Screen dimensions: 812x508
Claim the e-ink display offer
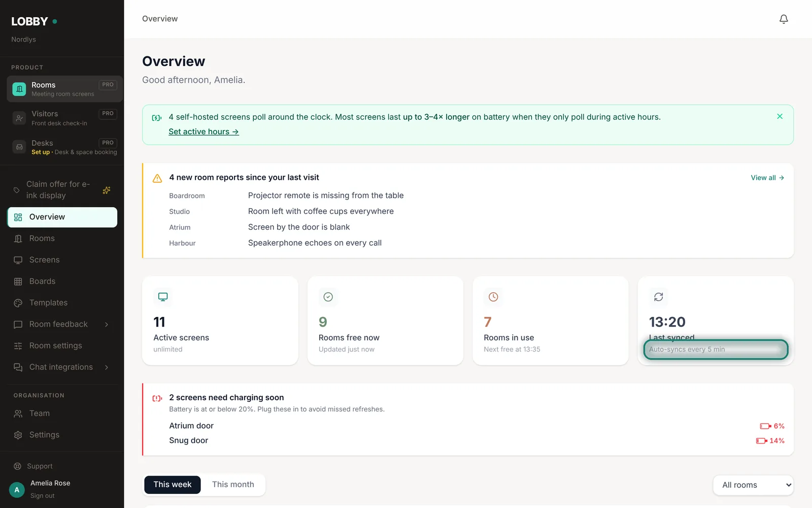coord(62,189)
